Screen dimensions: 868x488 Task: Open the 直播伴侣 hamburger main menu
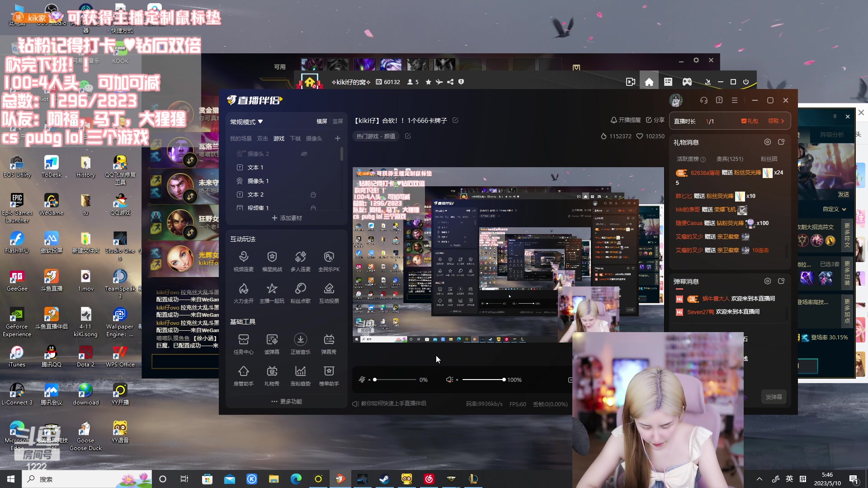[x=735, y=100]
